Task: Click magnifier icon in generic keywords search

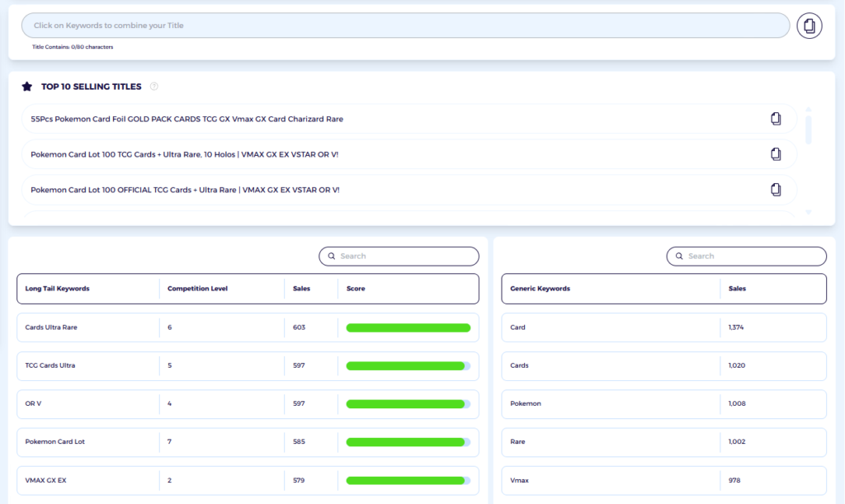Action: (x=679, y=257)
